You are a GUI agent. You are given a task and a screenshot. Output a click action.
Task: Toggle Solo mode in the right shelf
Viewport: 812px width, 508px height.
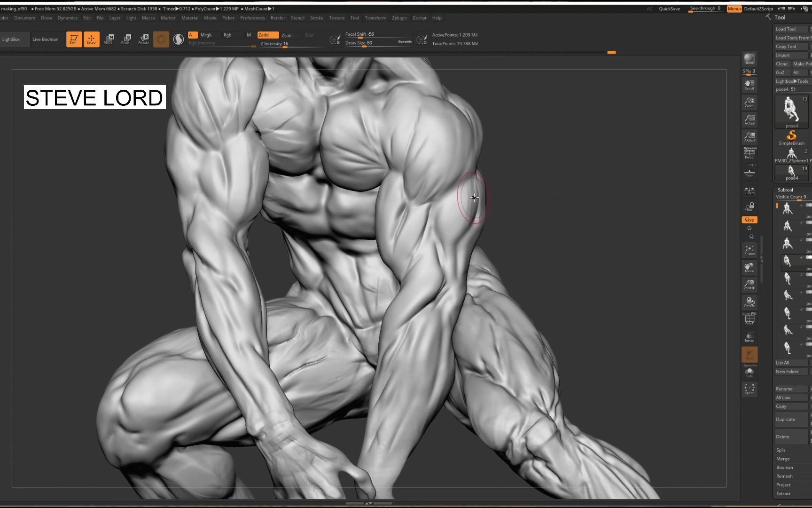click(x=749, y=373)
